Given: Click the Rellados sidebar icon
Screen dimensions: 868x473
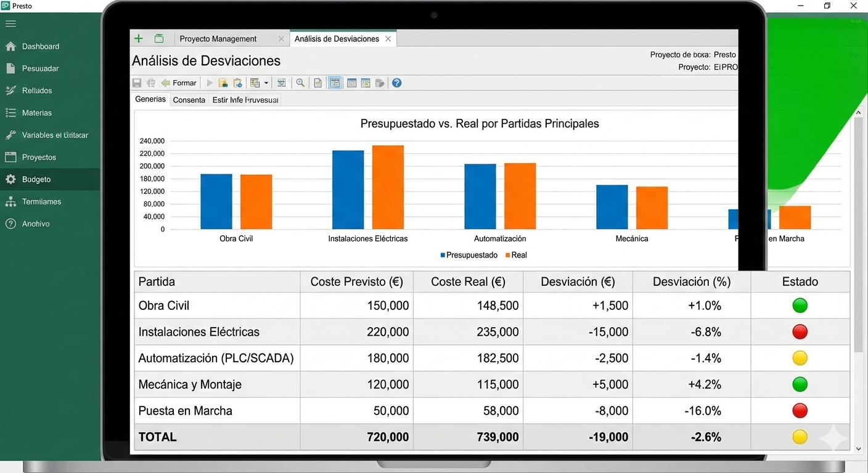Looking at the screenshot, I should click(10, 91).
